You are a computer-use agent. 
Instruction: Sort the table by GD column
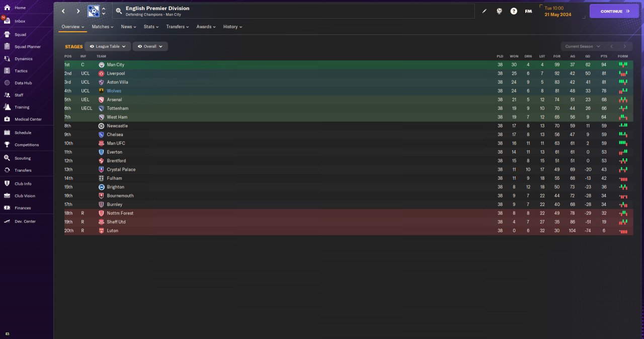click(588, 56)
